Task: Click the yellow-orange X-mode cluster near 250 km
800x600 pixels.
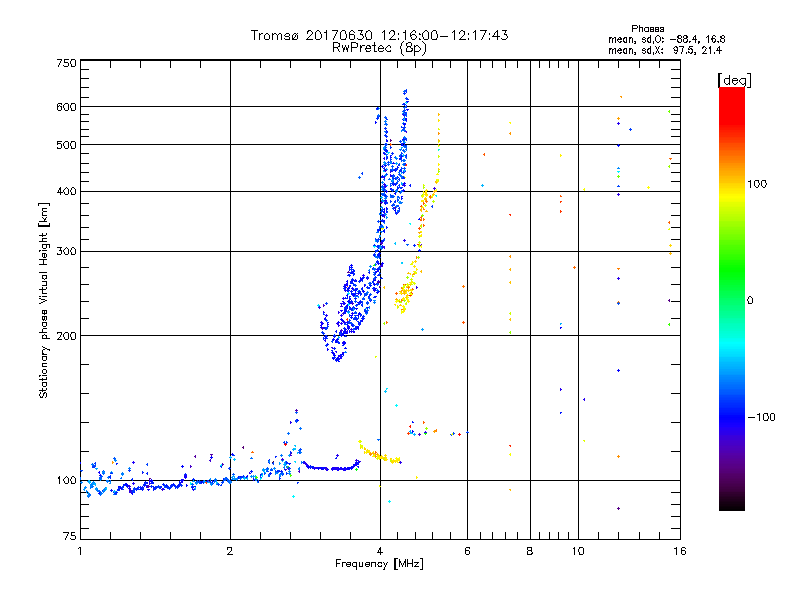Action: (406, 293)
